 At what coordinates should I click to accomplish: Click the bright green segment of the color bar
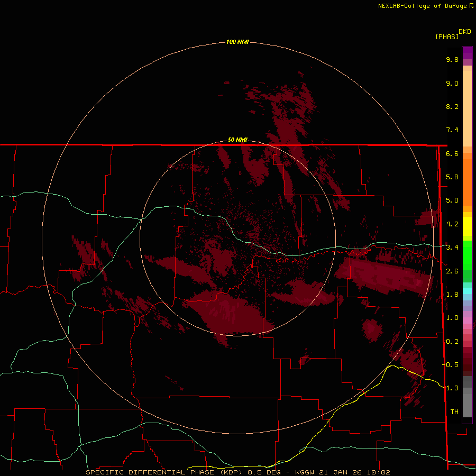pyautogui.click(x=467, y=255)
